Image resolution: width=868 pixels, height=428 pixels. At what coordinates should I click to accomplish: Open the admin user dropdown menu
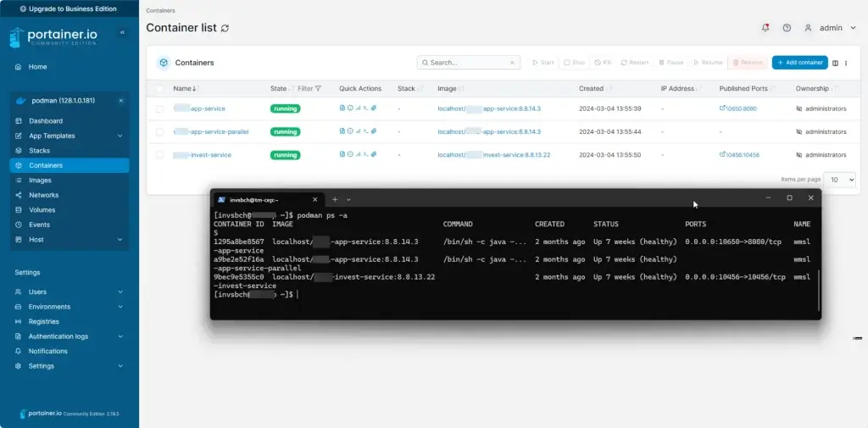pos(831,28)
